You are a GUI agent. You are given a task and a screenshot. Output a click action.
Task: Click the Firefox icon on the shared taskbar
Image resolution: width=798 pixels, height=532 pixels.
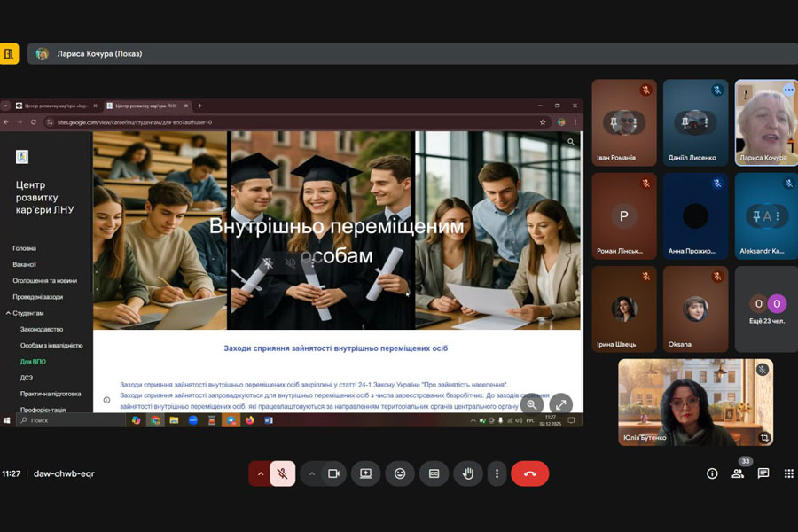pos(250,420)
